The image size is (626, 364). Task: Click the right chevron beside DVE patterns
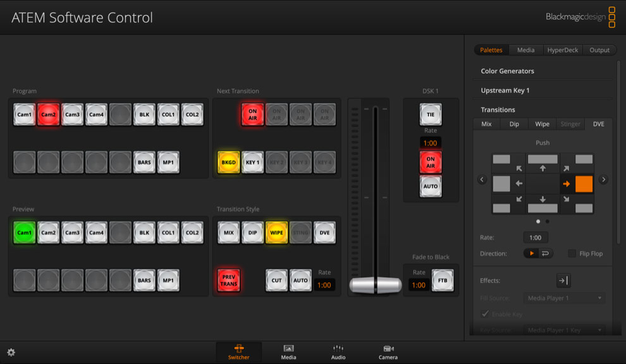[x=603, y=179]
